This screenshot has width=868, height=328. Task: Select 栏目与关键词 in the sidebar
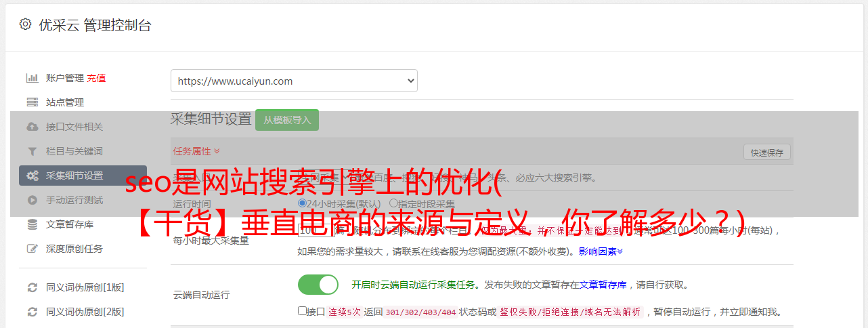click(x=74, y=151)
